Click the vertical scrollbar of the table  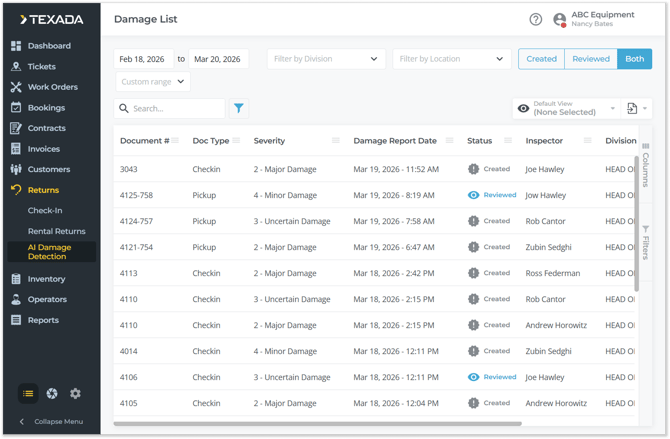[637, 220]
